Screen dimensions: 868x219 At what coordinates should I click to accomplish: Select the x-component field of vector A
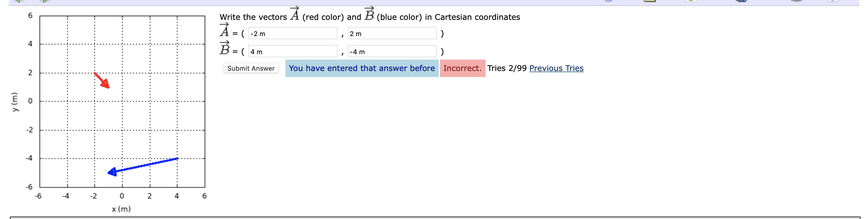click(293, 33)
